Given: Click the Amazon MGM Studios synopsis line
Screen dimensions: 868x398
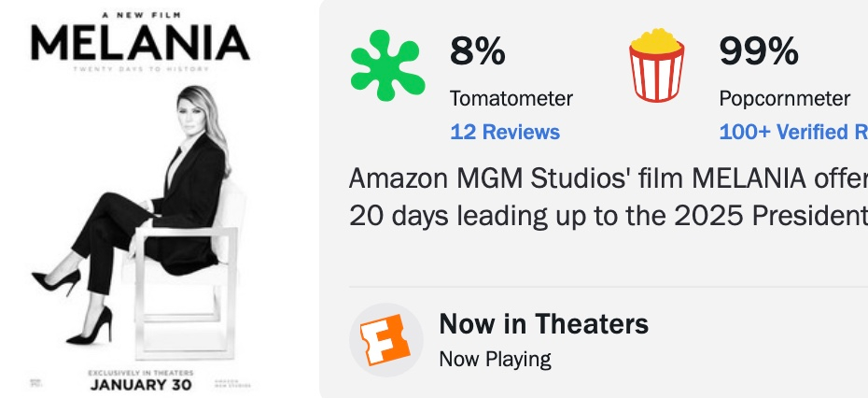Looking at the screenshot, I should pos(607,178).
